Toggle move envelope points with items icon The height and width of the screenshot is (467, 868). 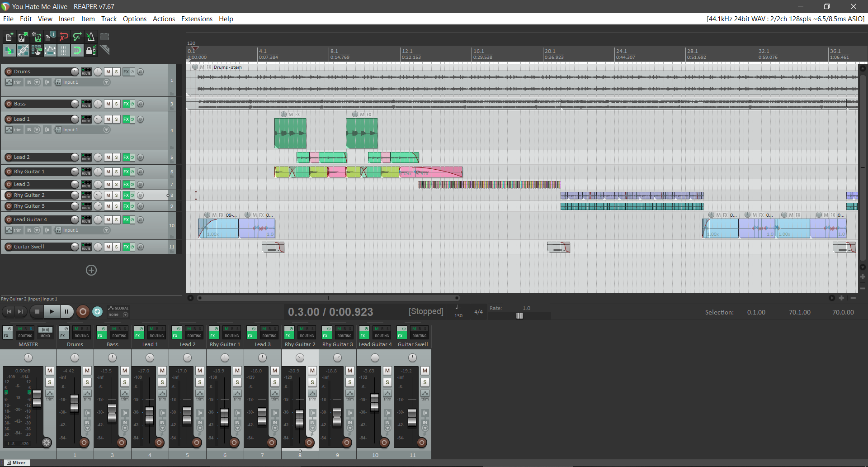(x=50, y=50)
